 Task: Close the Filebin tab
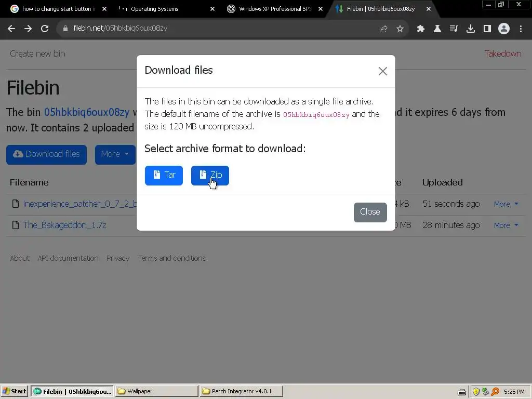pyautogui.click(x=429, y=9)
